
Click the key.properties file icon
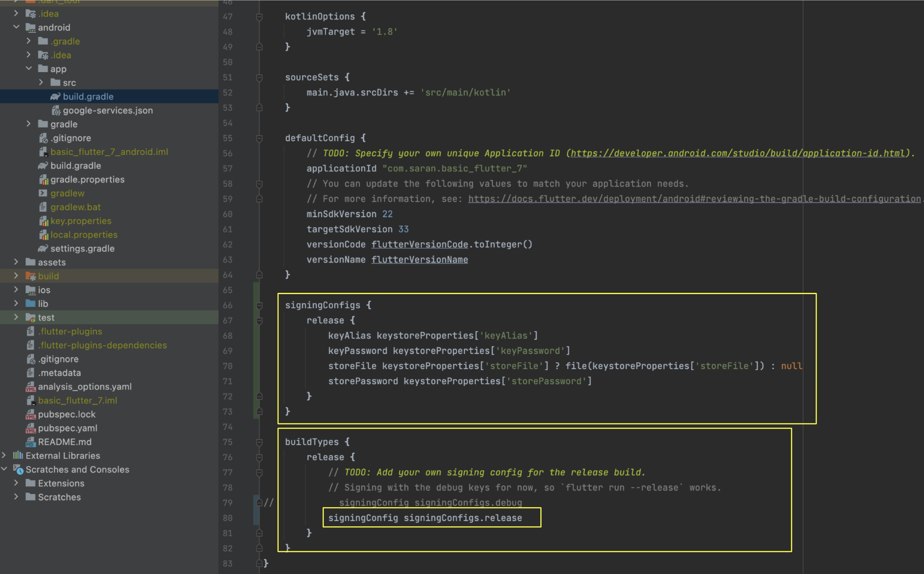point(44,221)
